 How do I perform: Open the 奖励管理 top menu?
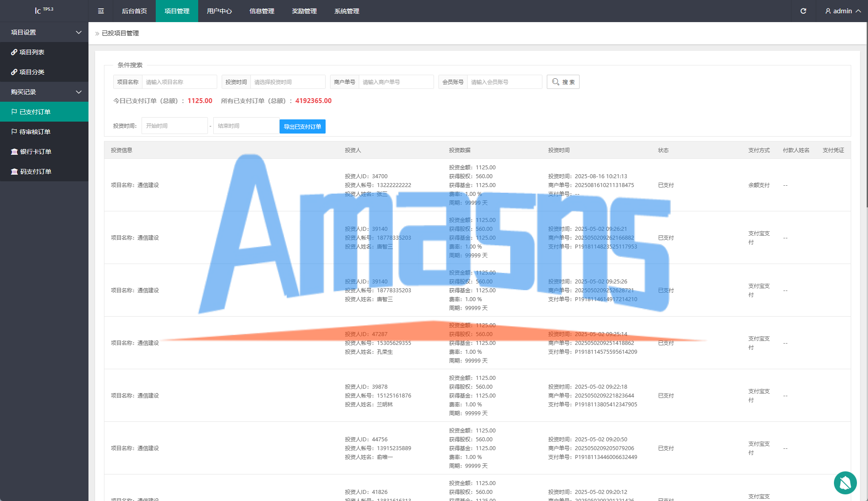(304, 11)
